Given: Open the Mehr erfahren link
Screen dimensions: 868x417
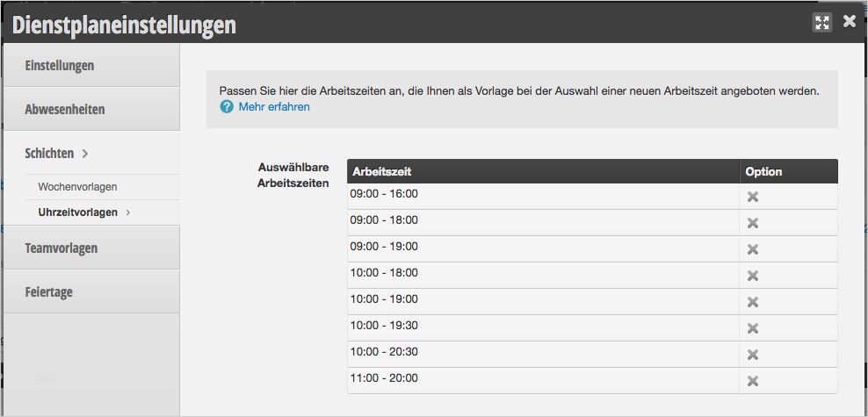Looking at the screenshot, I should (274, 107).
